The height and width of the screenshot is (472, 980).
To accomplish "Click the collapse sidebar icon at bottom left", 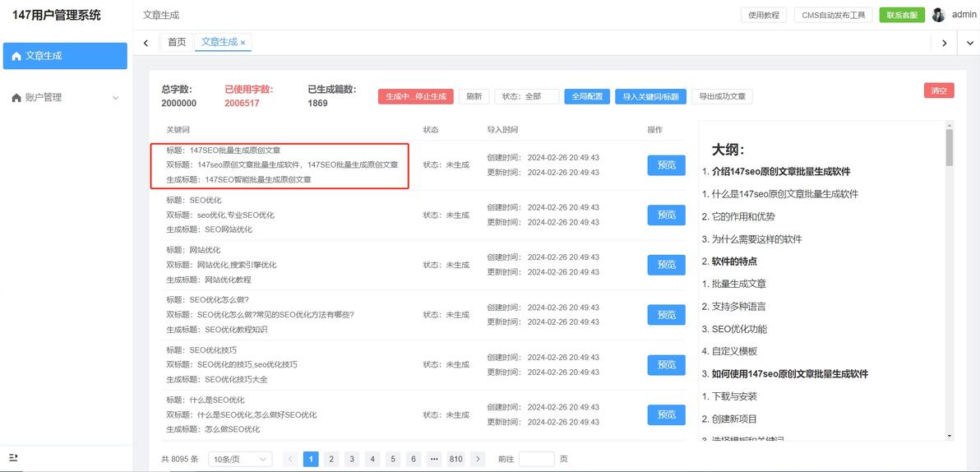I will point(13,458).
